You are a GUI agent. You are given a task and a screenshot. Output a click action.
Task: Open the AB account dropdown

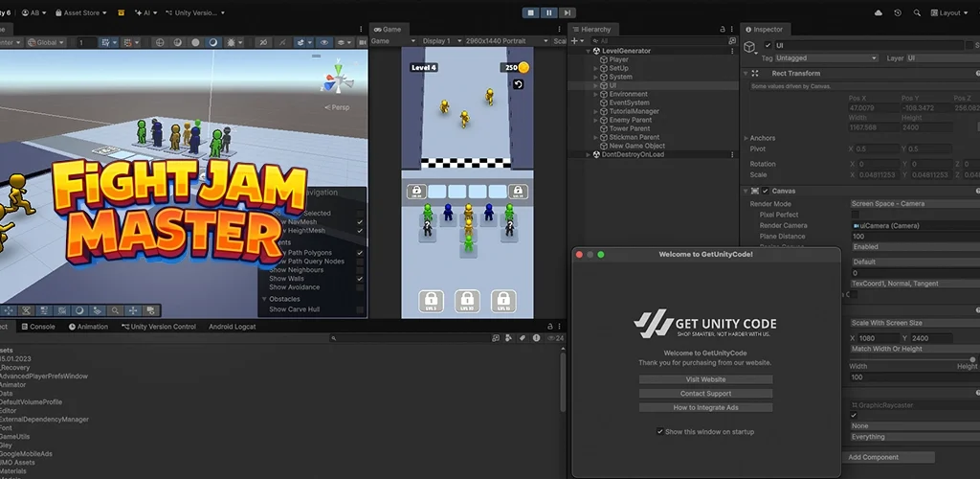point(33,12)
